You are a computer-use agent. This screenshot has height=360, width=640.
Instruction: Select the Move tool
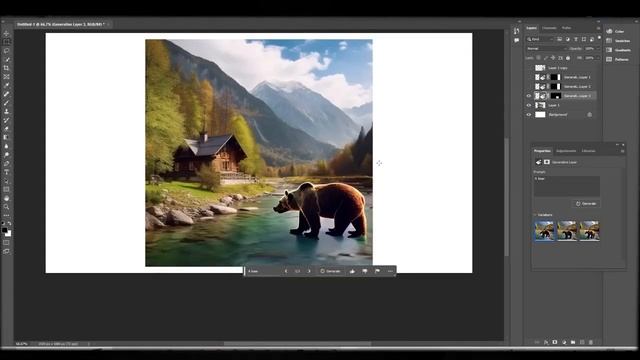[6, 34]
